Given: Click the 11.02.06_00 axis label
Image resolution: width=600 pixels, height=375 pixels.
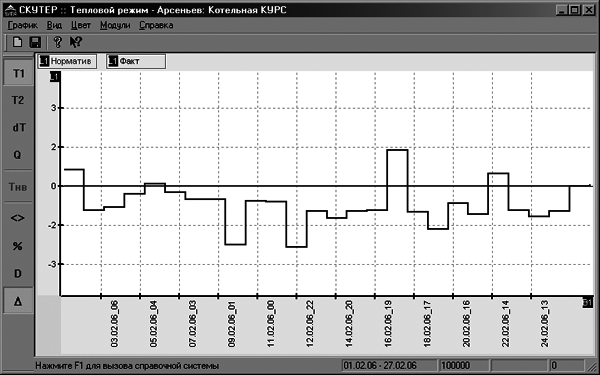Looking at the screenshot, I should [271, 324].
